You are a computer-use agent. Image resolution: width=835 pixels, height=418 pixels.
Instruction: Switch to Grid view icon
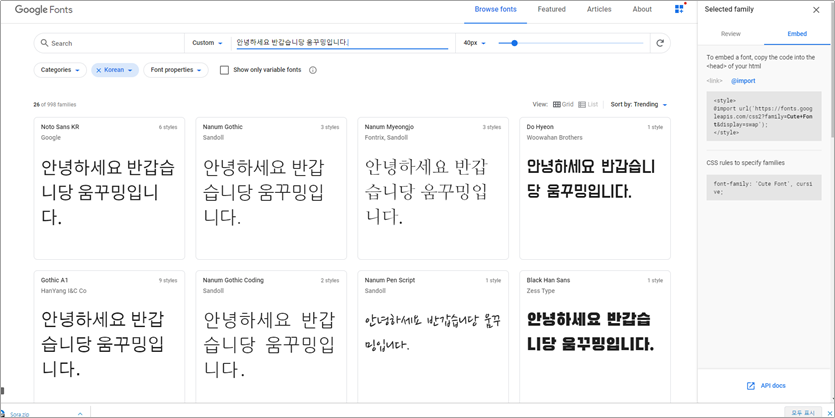coord(557,104)
